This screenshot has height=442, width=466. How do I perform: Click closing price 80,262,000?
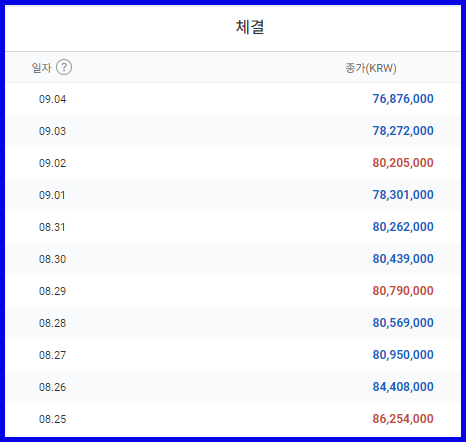(x=403, y=227)
